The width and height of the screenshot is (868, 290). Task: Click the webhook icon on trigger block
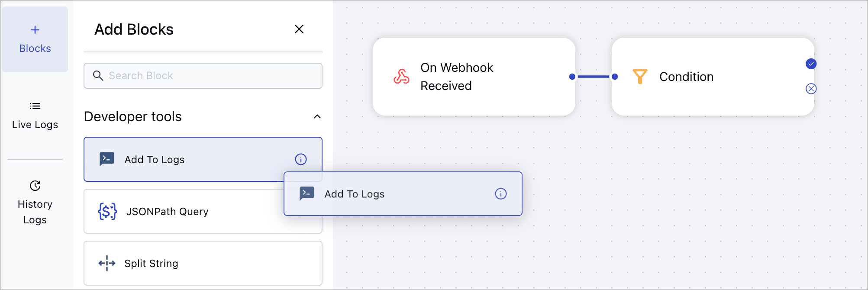click(401, 77)
